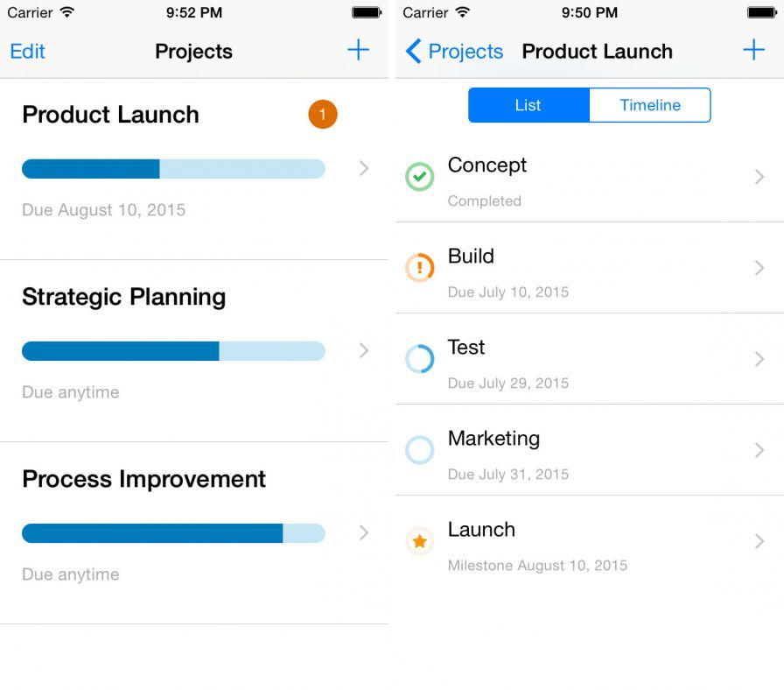Click the empty progress circle for Marketing
Screen dimensions: 784x690
tap(420, 450)
